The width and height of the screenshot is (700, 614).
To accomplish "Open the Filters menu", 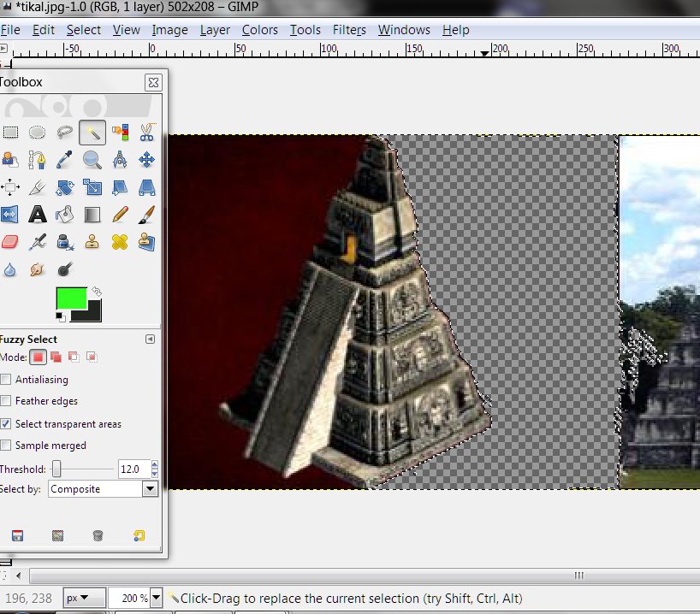I will point(349,30).
